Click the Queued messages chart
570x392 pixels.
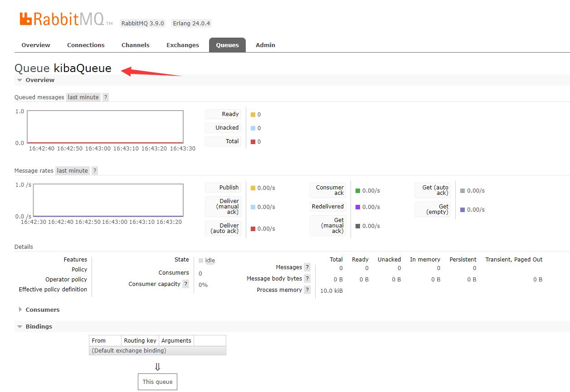coord(105,127)
